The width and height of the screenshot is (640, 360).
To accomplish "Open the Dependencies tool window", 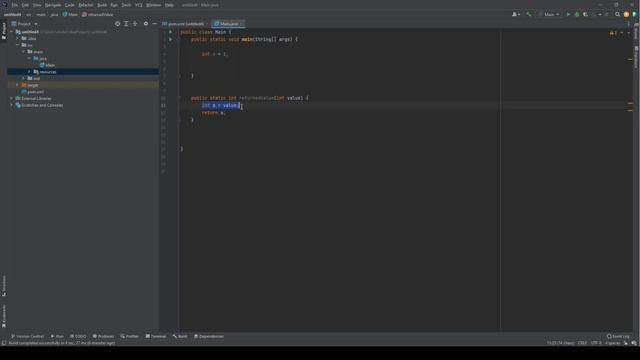I will (x=209, y=336).
